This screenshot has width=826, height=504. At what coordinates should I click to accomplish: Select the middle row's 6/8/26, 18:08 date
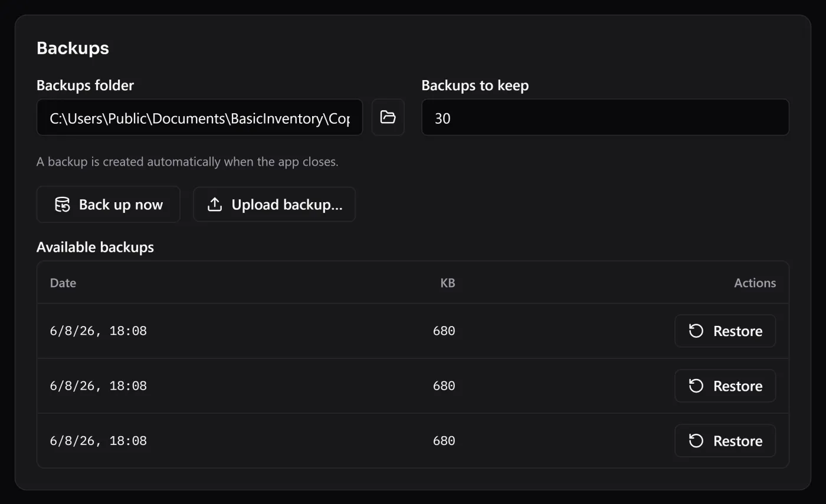point(99,386)
